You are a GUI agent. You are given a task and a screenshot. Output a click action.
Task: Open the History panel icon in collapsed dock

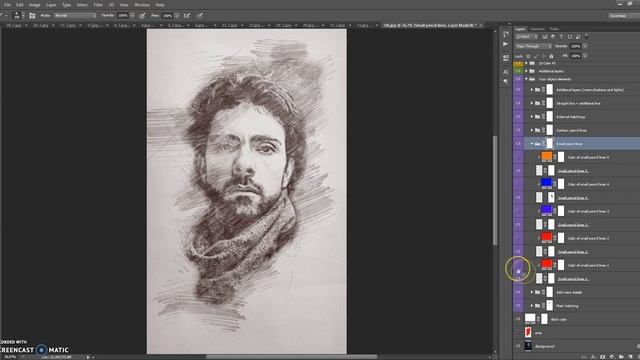click(x=506, y=34)
